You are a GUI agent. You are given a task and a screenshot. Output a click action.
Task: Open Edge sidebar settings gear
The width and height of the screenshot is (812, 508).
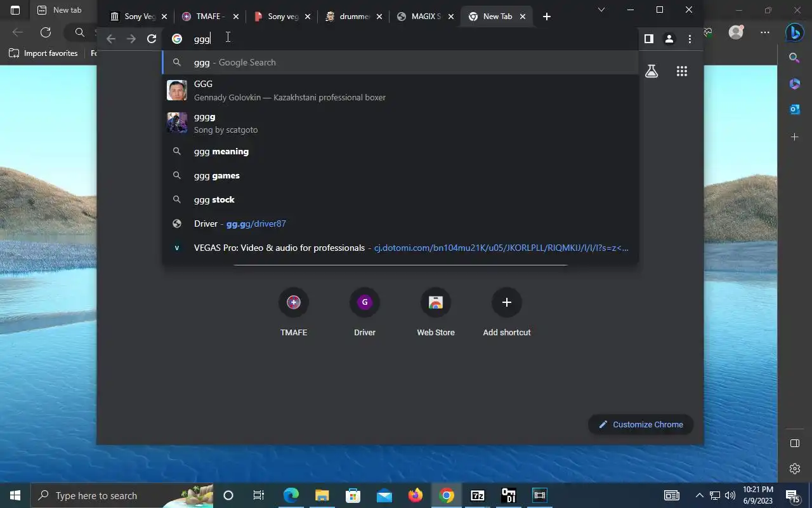pos(794,469)
